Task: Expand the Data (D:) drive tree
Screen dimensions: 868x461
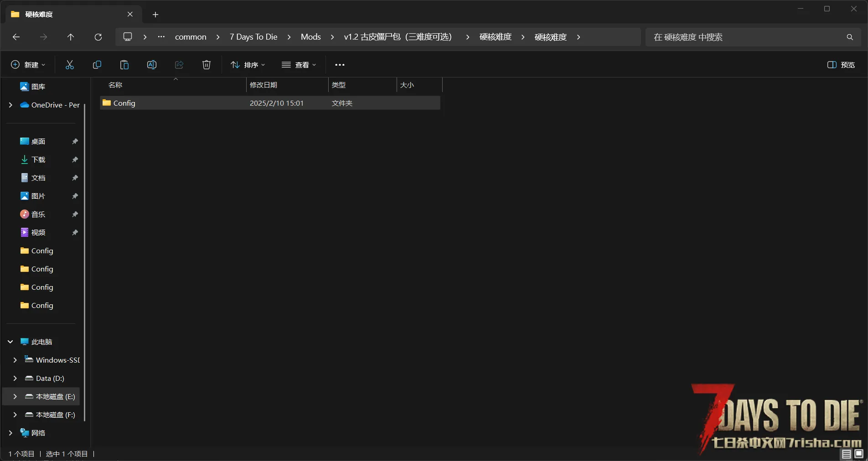Action: pyautogui.click(x=15, y=378)
